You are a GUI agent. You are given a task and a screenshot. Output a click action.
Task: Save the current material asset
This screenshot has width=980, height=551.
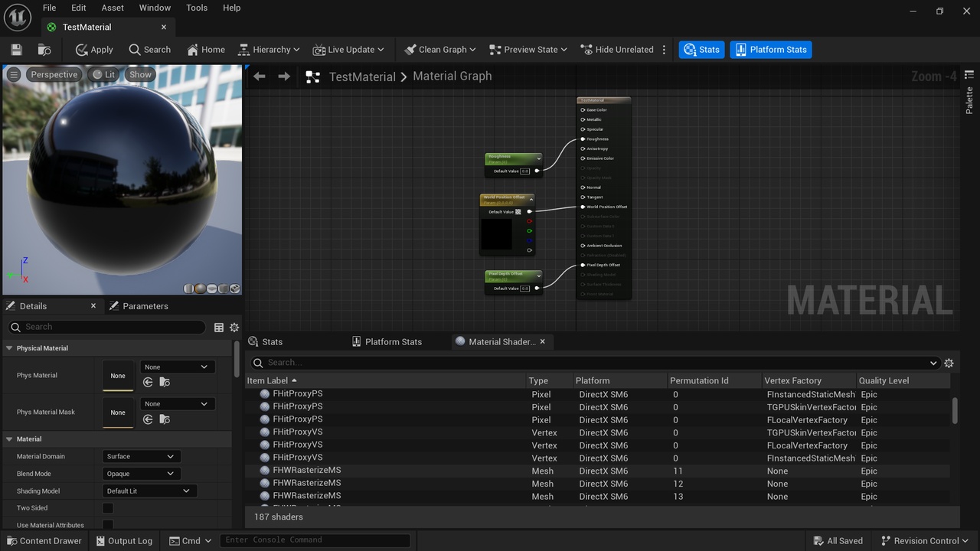click(x=16, y=50)
